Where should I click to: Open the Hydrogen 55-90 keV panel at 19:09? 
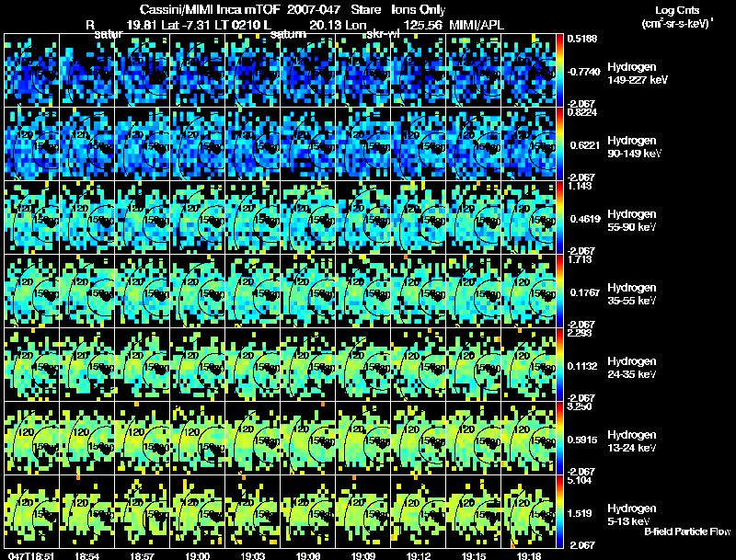pyautogui.click(x=363, y=218)
